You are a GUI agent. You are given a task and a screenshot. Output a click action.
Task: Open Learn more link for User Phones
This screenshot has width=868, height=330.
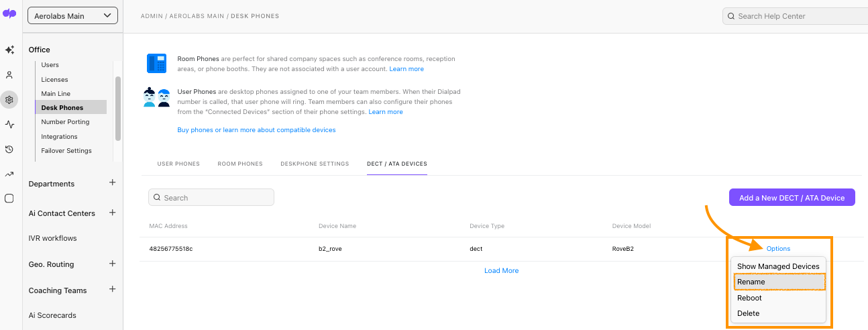pyautogui.click(x=386, y=112)
